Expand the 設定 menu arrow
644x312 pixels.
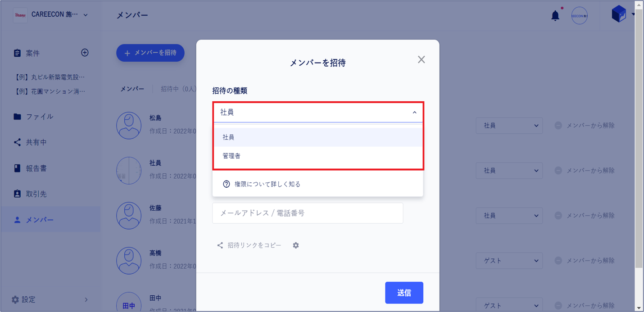pos(86,299)
